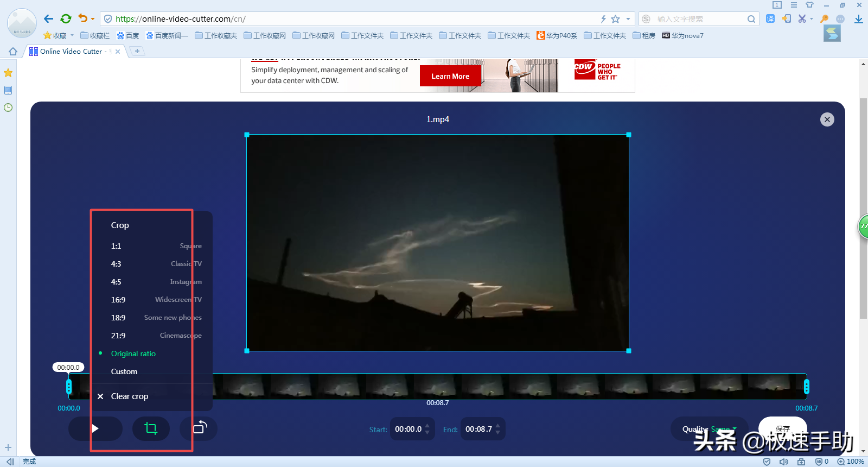Click the orange undo/restore icon
The height and width of the screenshot is (467, 868).
click(x=82, y=18)
